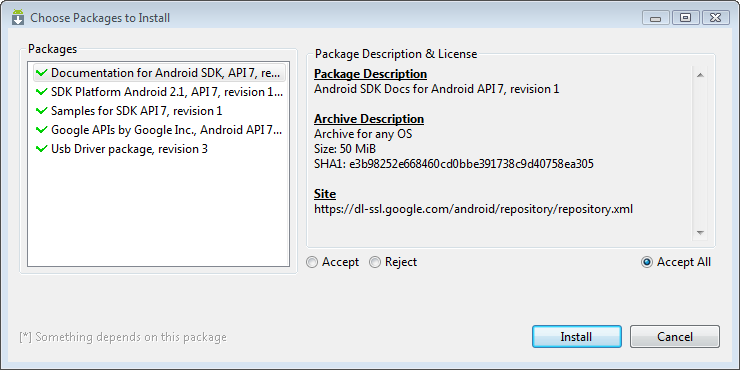Click green checkmark beside Google APIs by Google Inc.
Viewport: 740px width, 370px height.
(42, 130)
